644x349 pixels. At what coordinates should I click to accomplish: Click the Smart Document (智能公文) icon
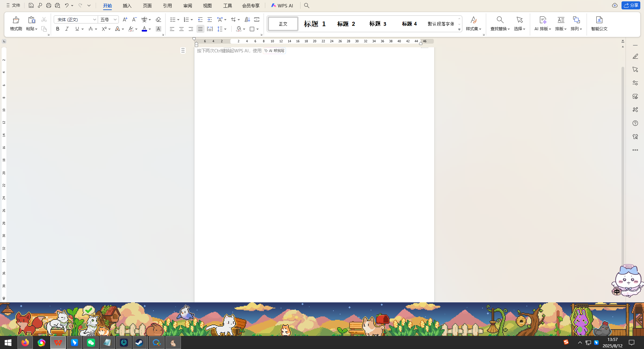pos(599,20)
